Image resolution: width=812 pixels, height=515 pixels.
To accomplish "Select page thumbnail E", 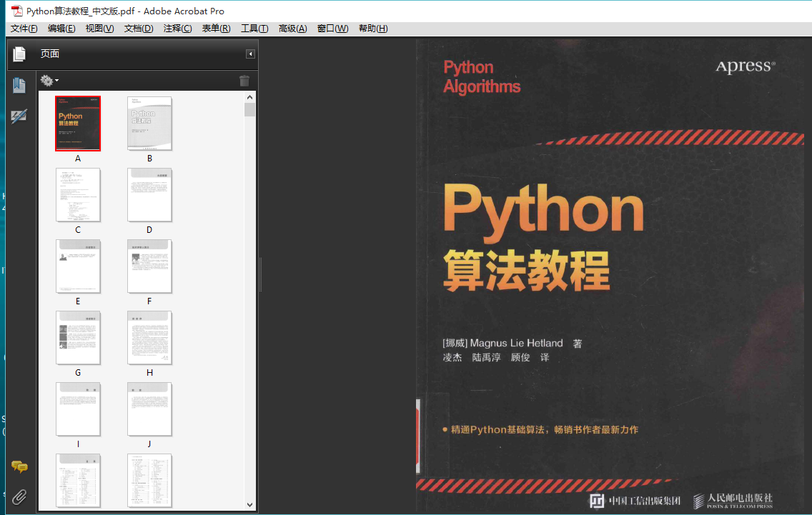I will click(78, 266).
